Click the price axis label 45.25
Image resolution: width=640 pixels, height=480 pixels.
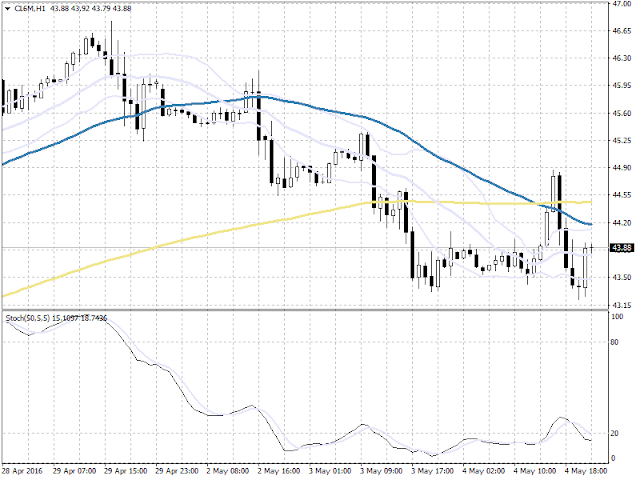pos(621,140)
